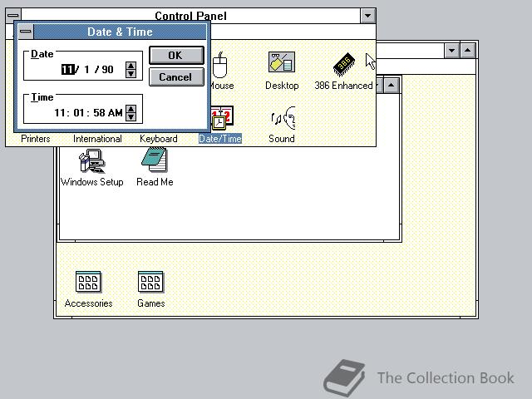Click the Date & Time title bar
The height and width of the screenshot is (399, 532).
120,32
